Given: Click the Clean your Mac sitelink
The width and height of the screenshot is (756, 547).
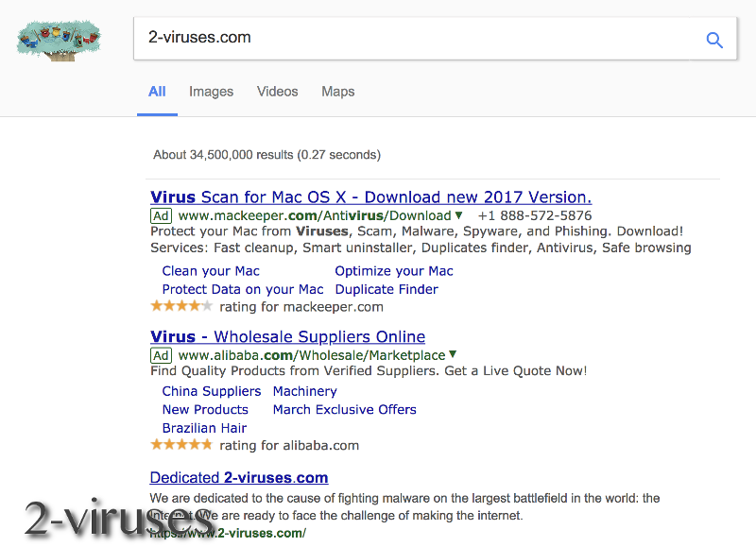Looking at the screenshot, I should pos(210,271).
